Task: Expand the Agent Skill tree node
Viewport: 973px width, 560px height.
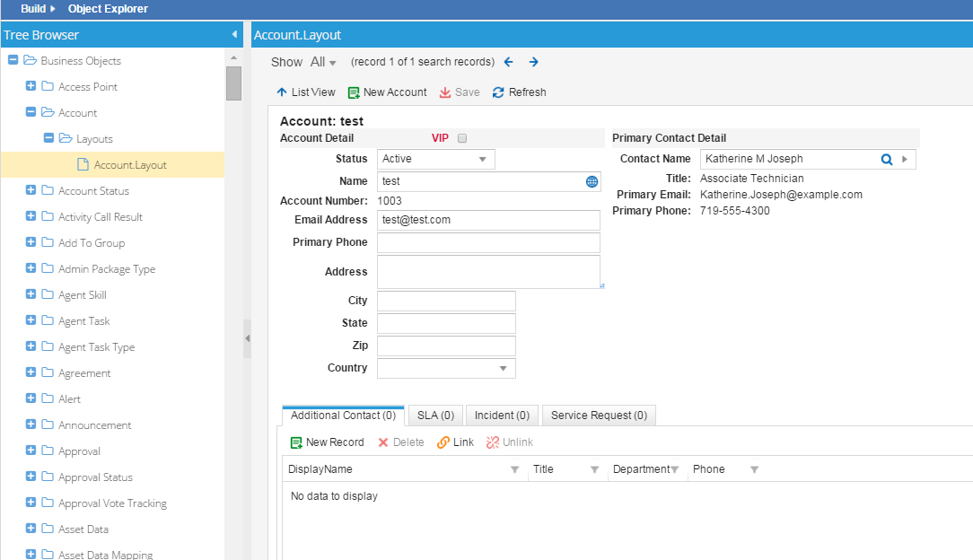Action: coord(31,294)
